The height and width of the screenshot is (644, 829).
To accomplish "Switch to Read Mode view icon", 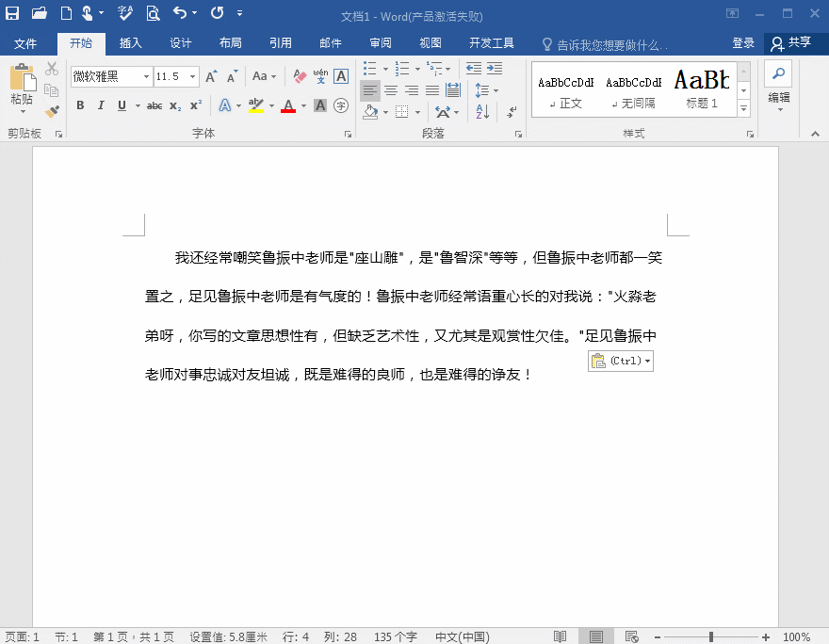I will (x=561, y=637).
